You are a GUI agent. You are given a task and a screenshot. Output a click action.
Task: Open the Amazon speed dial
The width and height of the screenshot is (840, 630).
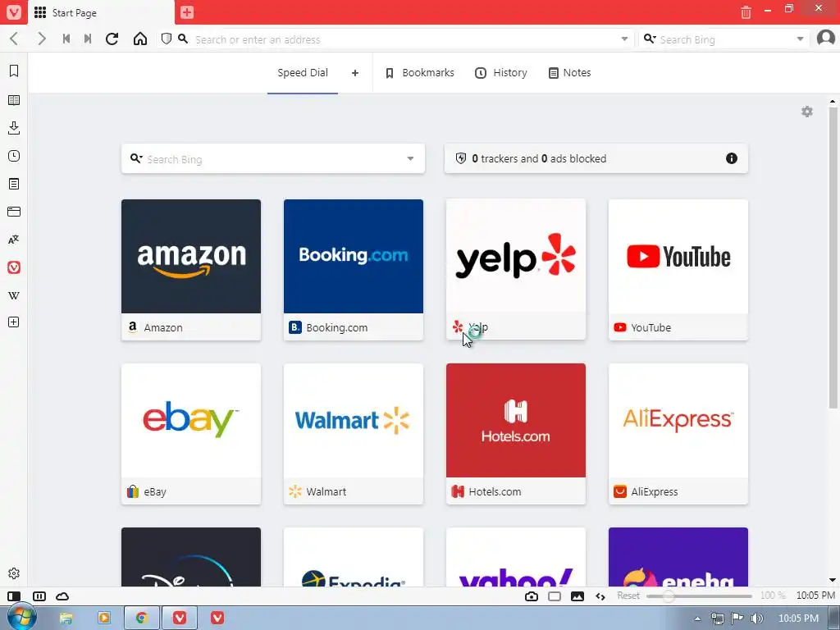[191, 269]
